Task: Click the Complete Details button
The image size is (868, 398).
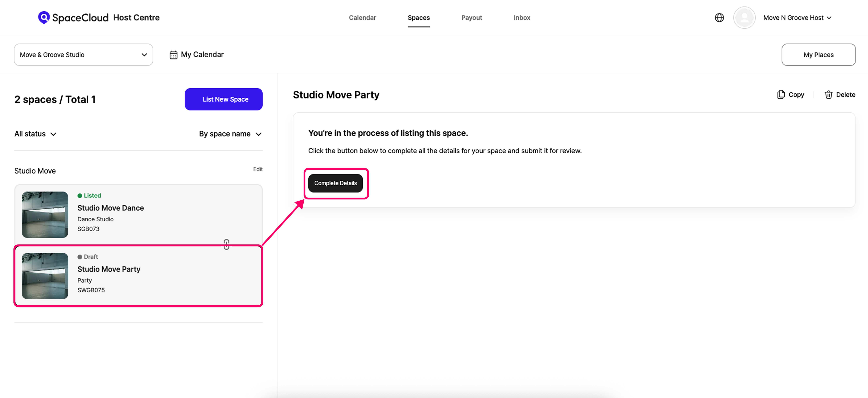Action: pos(335,183)
